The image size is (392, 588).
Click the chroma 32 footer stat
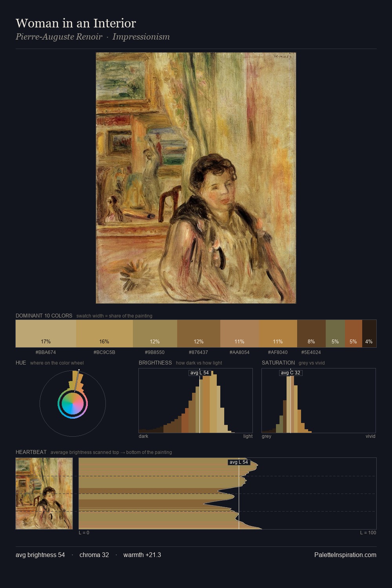point(94,555)
